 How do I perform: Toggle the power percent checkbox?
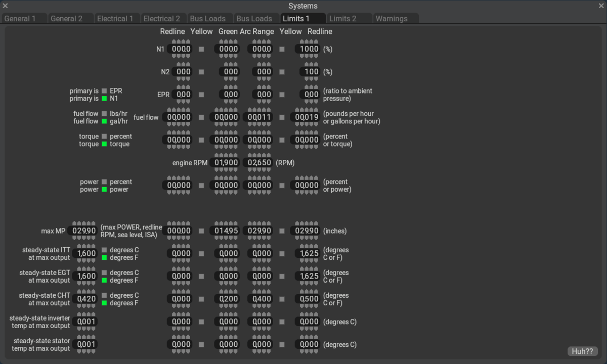(104, 182)
